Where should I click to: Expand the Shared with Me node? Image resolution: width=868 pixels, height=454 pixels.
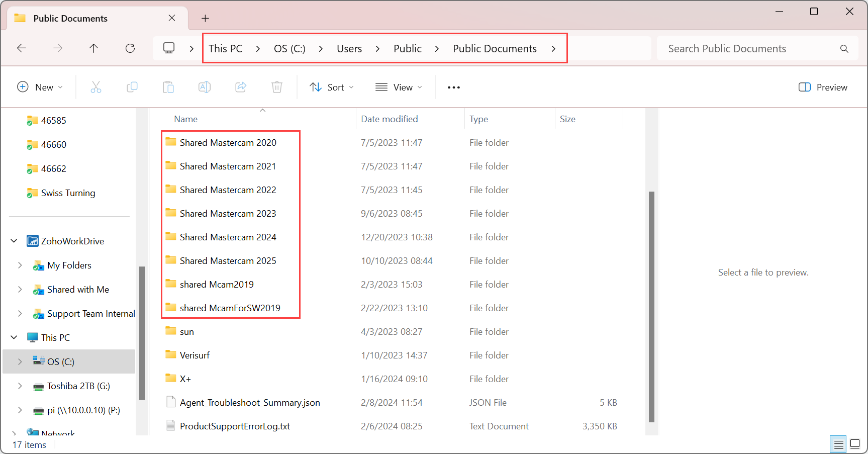coord(20,289)
